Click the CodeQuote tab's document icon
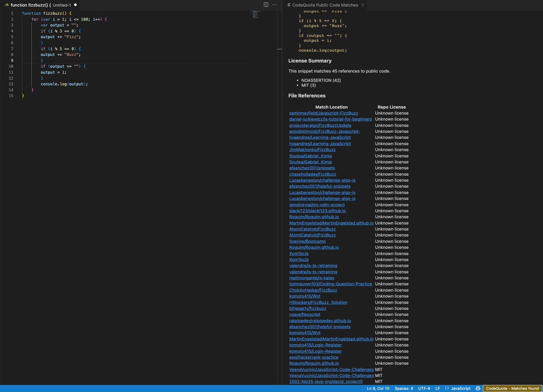 tap(289, 5)
